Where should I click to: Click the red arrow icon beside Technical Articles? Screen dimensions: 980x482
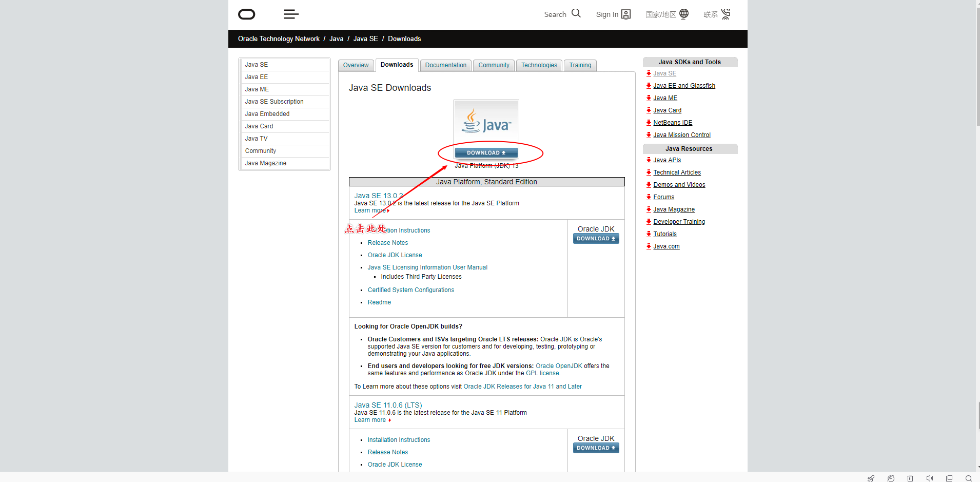(649, 172)
